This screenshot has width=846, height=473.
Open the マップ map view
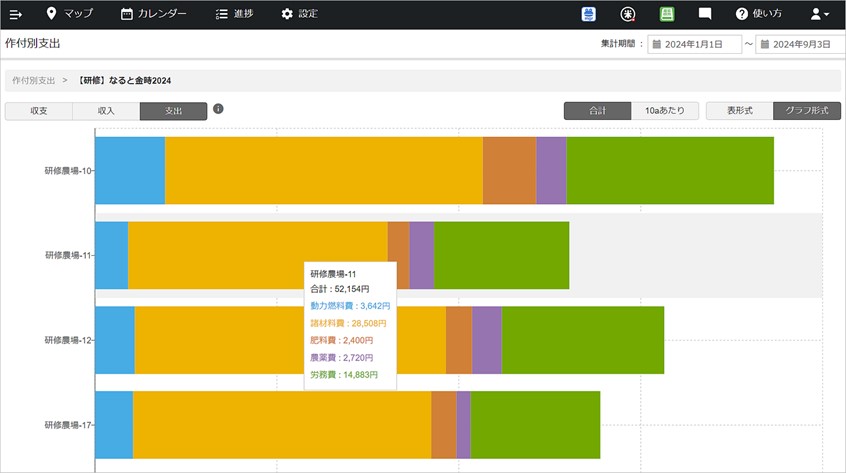pos(70,14)
